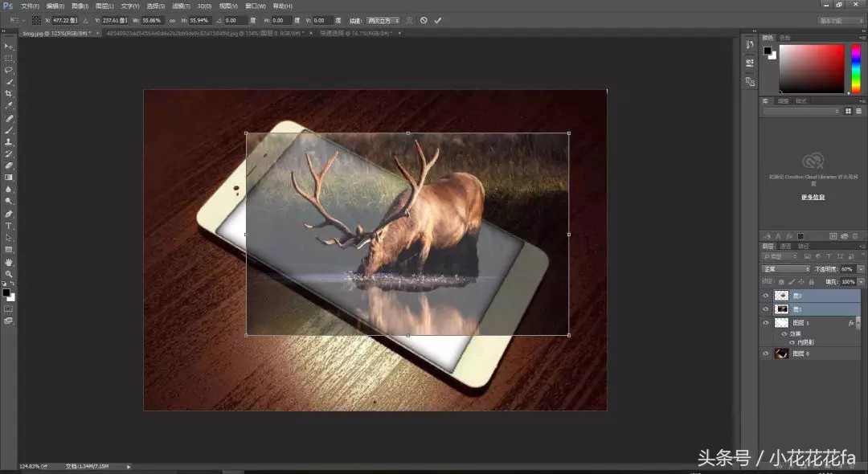Cancel the transform with the cancel icon
The width and height of the screenshot is (868, 474).
coord(424,20)
